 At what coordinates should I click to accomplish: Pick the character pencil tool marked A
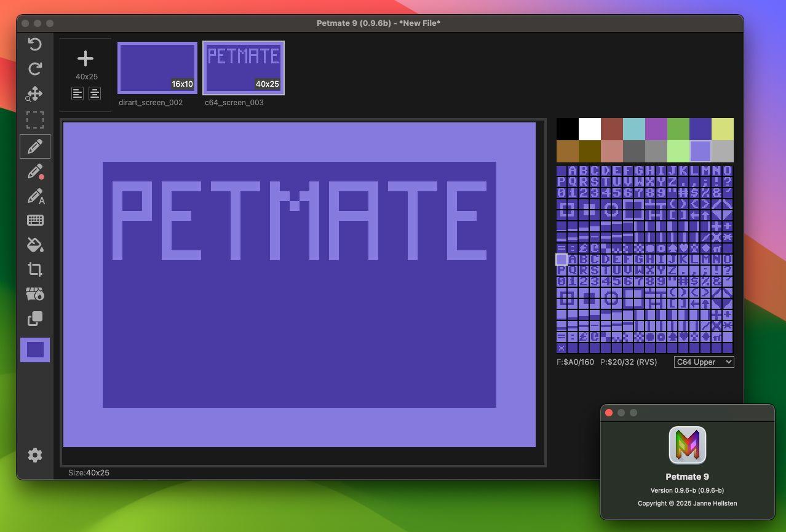(x=36, y=196)
